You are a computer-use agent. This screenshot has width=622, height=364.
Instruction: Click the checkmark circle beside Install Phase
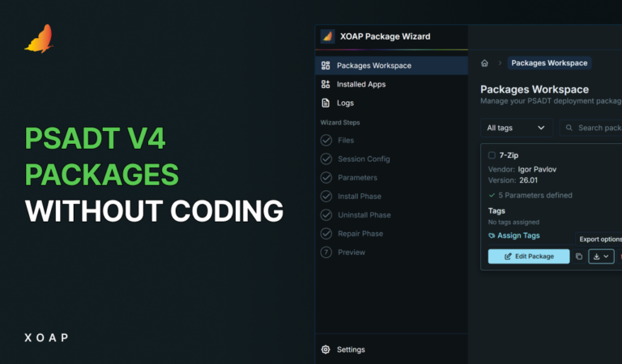coord(326,196)
